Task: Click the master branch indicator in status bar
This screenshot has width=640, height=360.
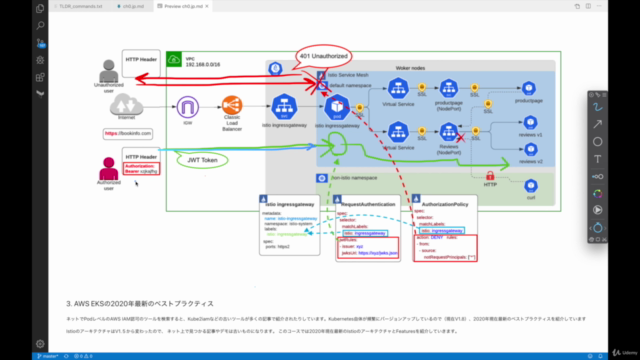Action: (x=48, y=356)
